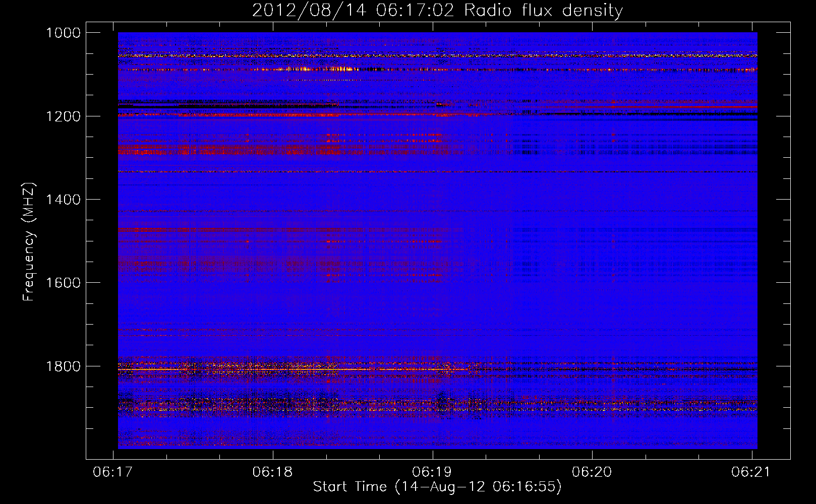Viewport: 816px width, 504px height.
Task: Click the 06:21 time axis label
Action: click(x=751, y=472)
